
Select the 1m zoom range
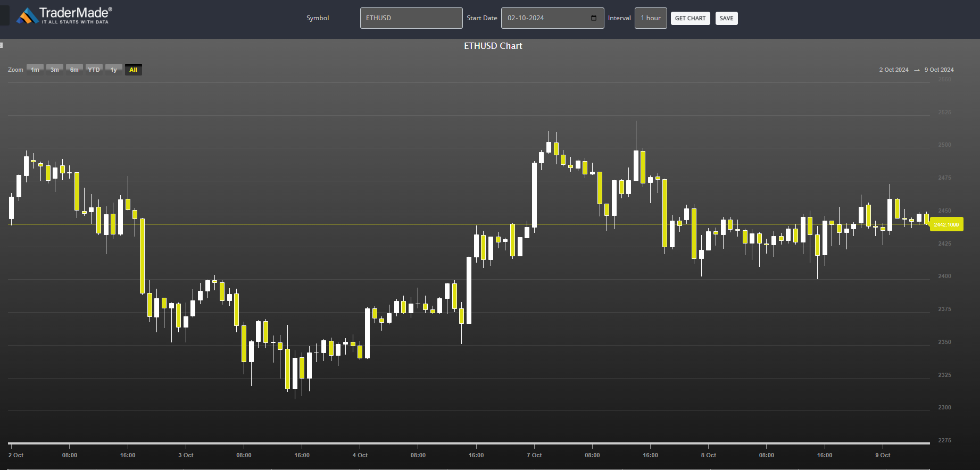click(35, 70)
